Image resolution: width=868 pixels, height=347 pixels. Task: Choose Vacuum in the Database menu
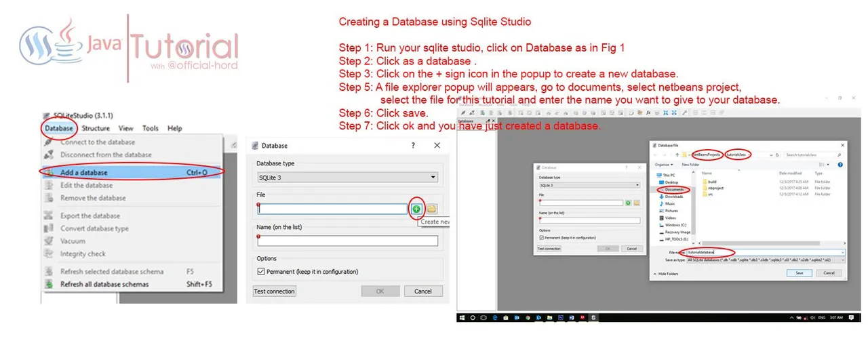pyautogui.click(x=132, y=241)
